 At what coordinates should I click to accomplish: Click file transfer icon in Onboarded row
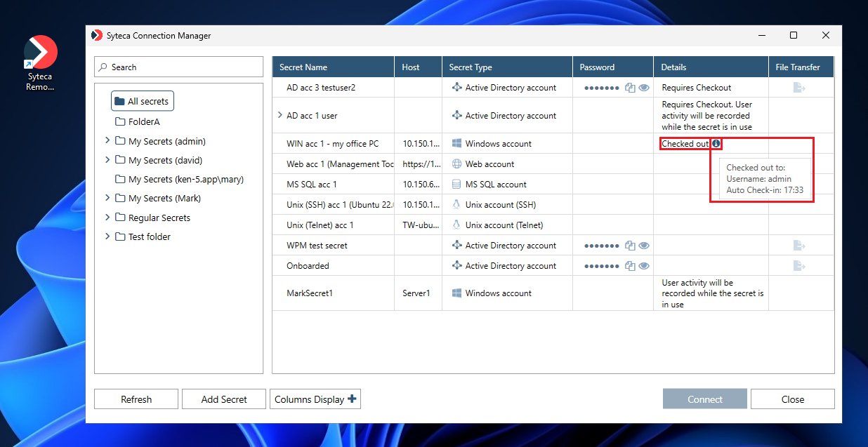pos(798,266)
